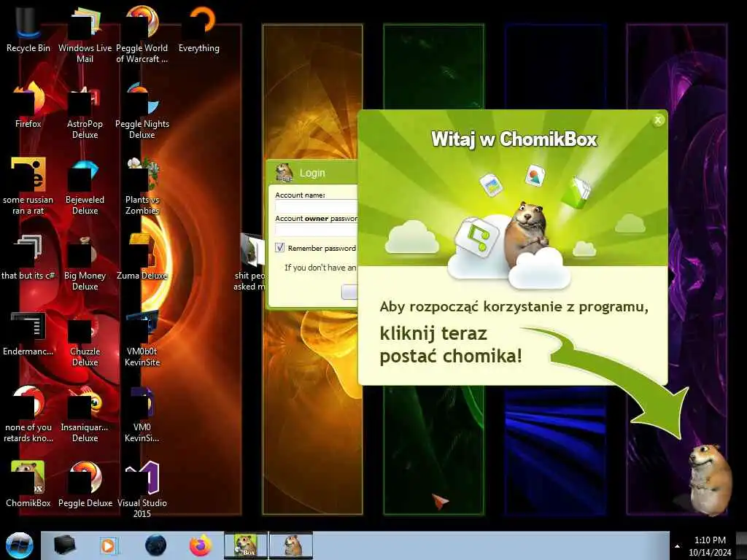
Task: Toggle the Remember password checkbox
Action: coord(279,248)
